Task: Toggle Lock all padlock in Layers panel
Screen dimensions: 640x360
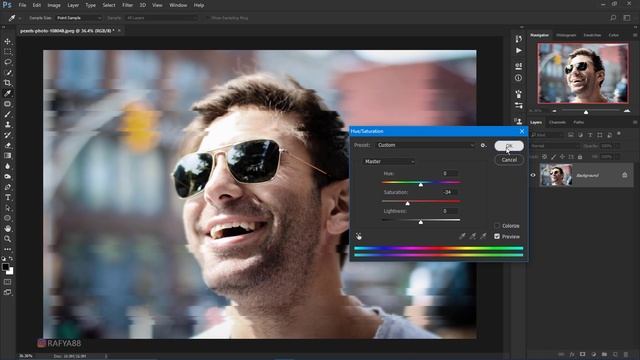Action: [x=580, y=157]
